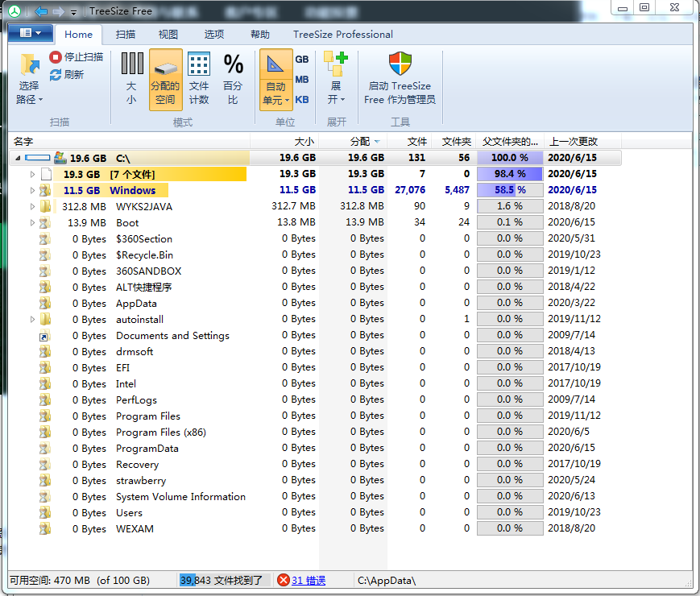Collapse the C:\ root node
Screen dimensions: 700x596
tap(18, 158)
